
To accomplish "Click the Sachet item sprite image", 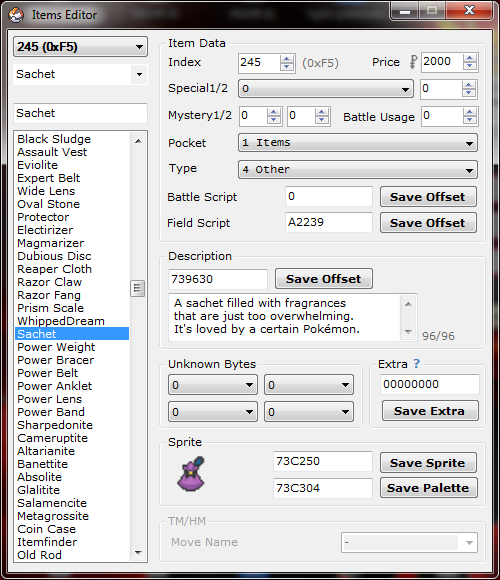I will click(x=191, y=474).
